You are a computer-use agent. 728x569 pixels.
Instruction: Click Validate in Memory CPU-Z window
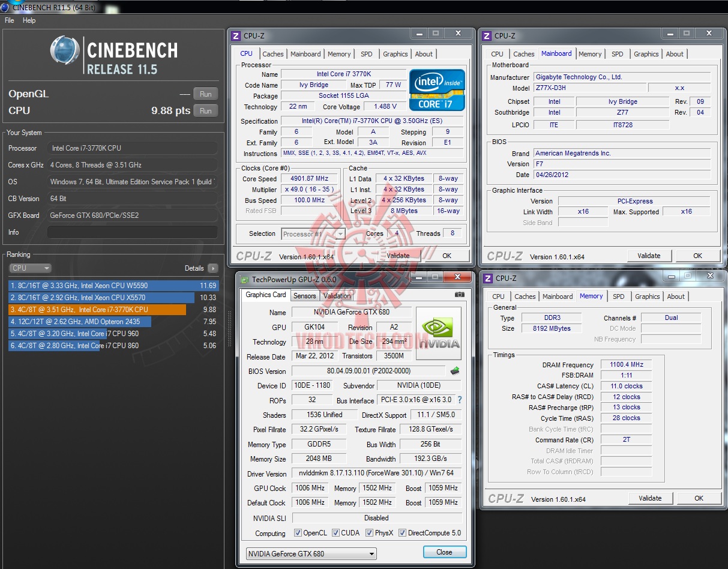[x=650, y=498]
